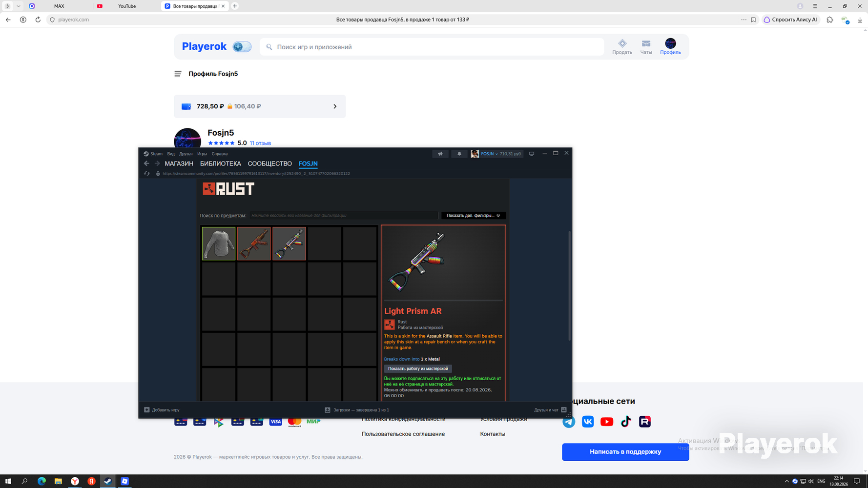Click the Playerok logo in header
Image resolution: width=868 pixels, height=488 pixels.
(x=204, y=46)
